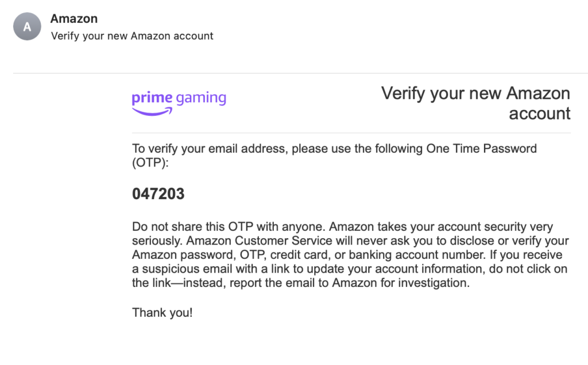
Task: Select the email subject line under sender name
Action: click(x=132, y=36)
